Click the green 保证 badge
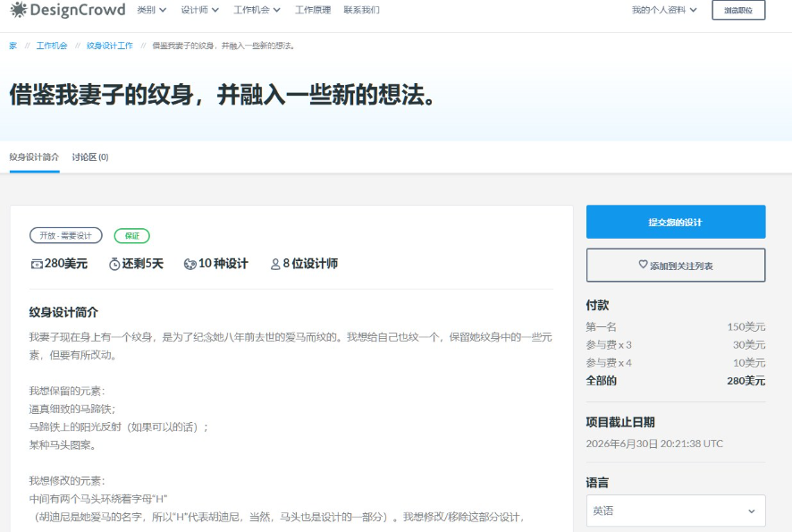The width and height of the screenshot is (792, 532). tap(131, 235)
